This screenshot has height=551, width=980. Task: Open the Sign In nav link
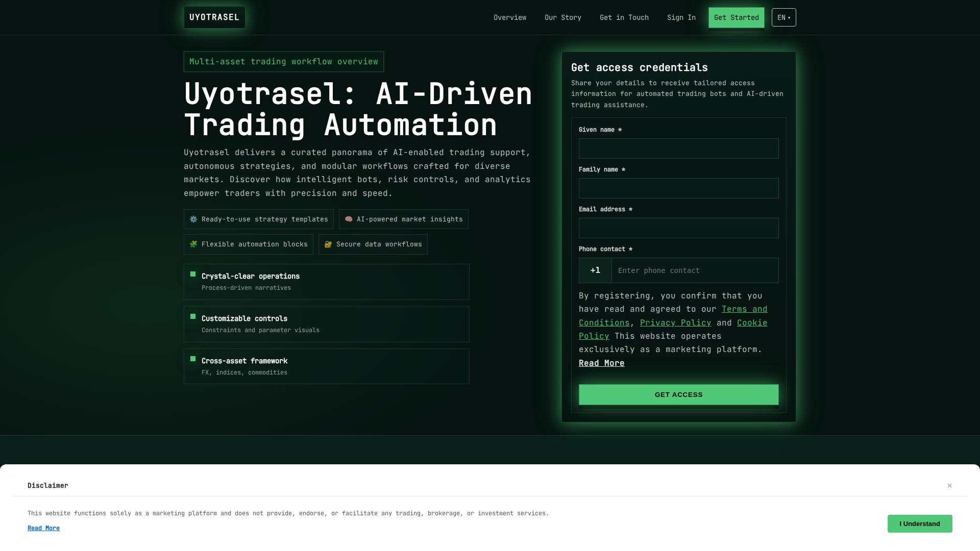(681, 17)
